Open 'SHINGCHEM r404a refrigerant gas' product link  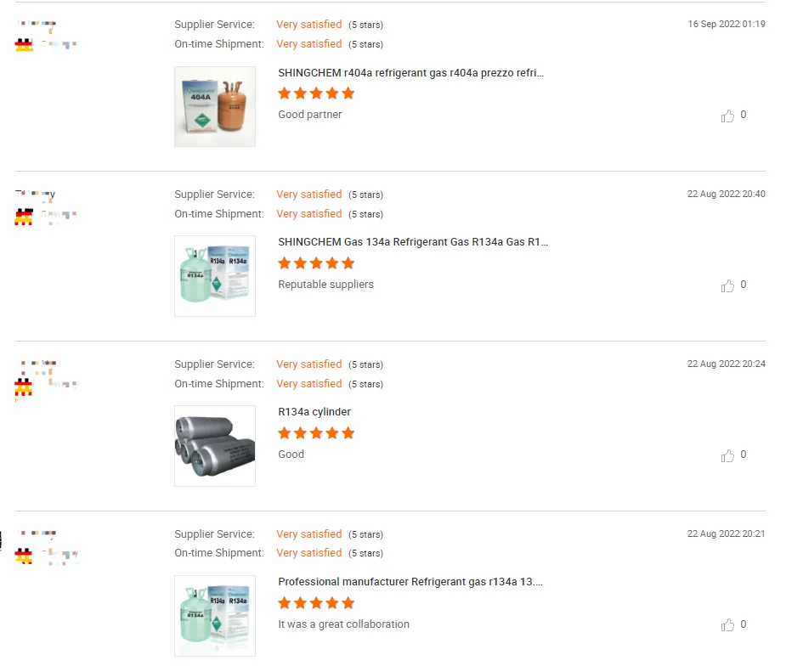tap(410, 73)
